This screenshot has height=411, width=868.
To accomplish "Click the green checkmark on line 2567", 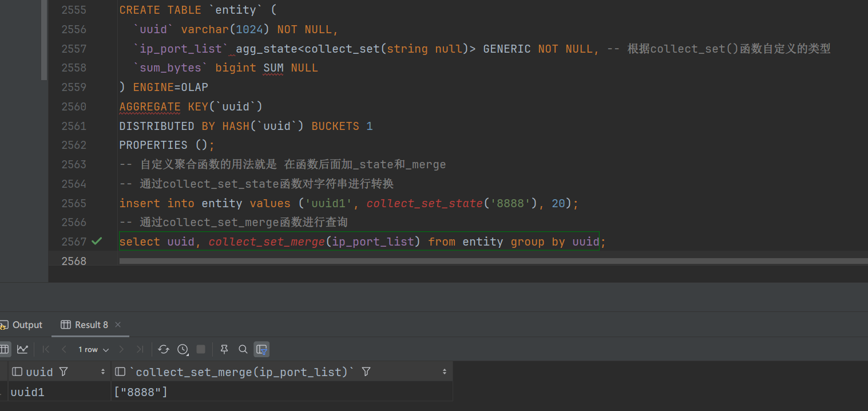I will (x=97, y=241).
